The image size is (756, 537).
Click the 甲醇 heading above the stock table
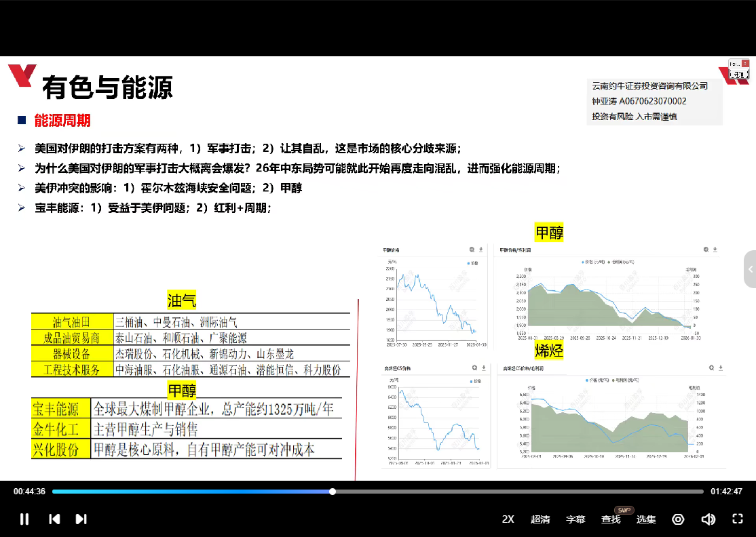[183, 390]
